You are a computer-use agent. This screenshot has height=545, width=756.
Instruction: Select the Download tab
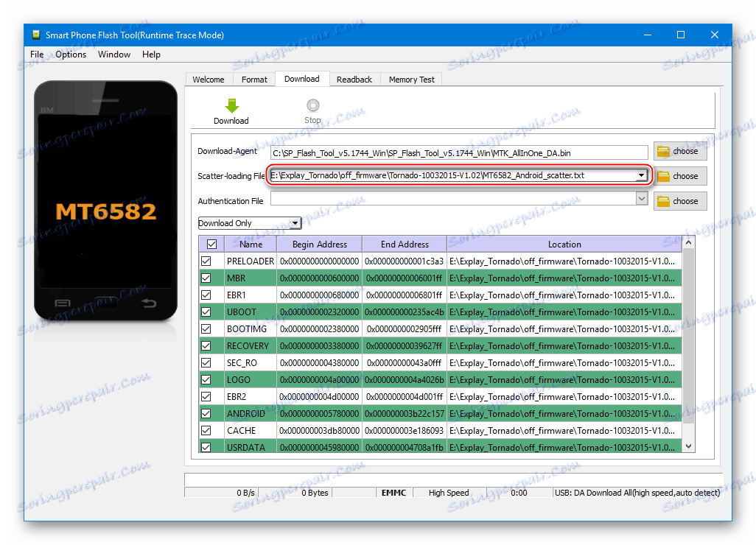[x=302, y=79]
